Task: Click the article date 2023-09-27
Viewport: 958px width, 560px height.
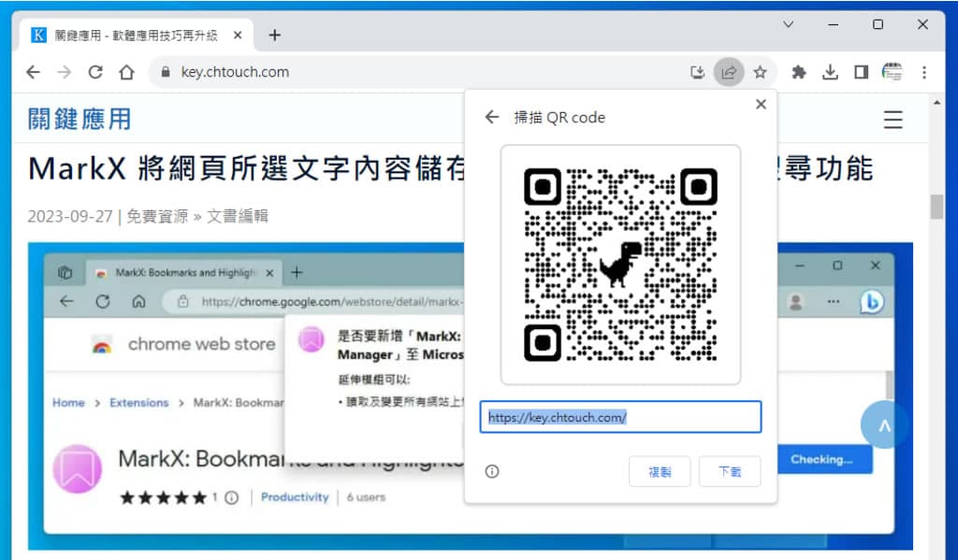Action: click(70, 216)
